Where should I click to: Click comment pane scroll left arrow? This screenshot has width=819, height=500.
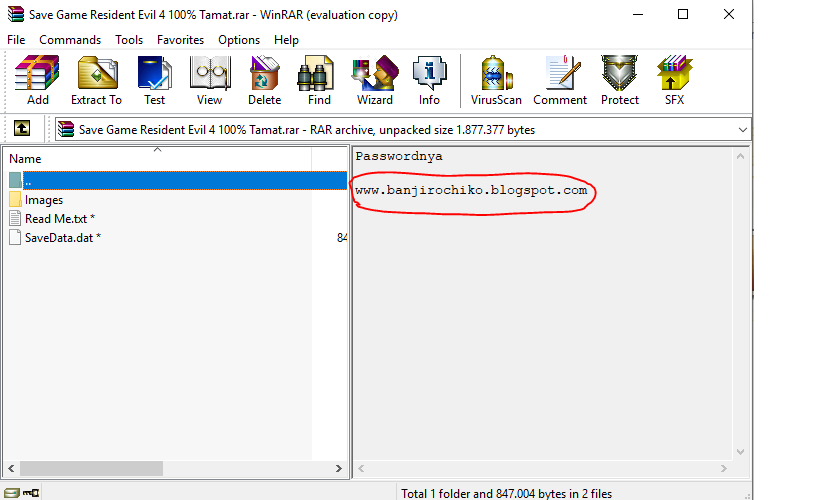[361, 469]
